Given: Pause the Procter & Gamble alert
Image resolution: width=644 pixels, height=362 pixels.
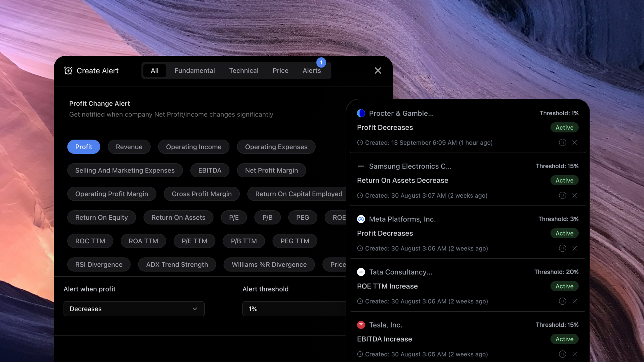Looking at the screenshot, I should 562,143.
